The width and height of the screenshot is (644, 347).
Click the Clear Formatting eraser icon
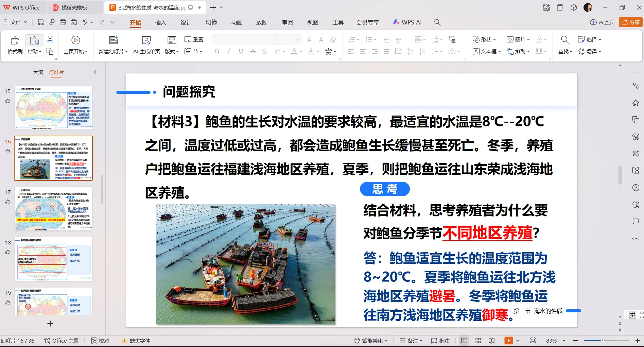(x=334, y=39)
